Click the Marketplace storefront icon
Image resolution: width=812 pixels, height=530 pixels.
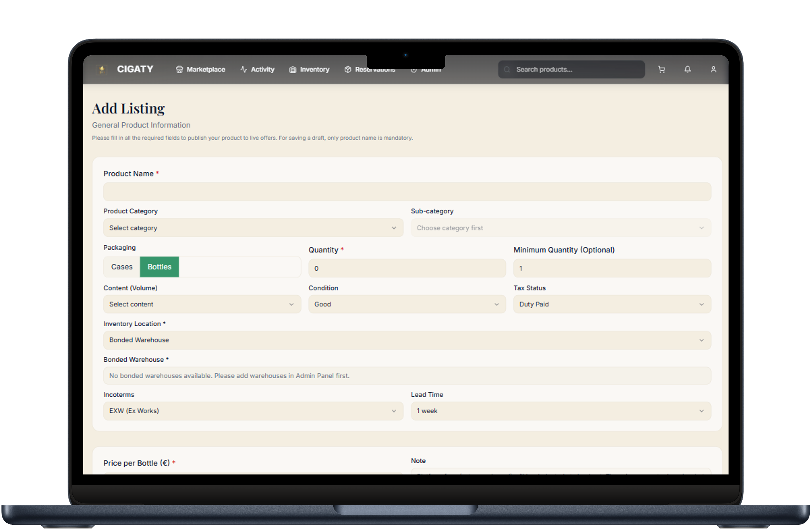(x=179, y=70)
